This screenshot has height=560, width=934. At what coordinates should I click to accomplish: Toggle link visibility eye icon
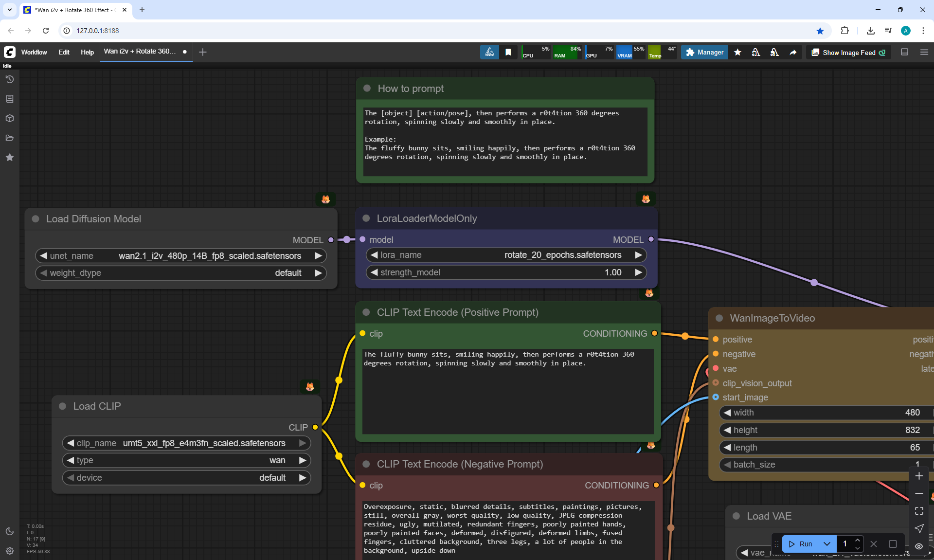pos(919,546)
